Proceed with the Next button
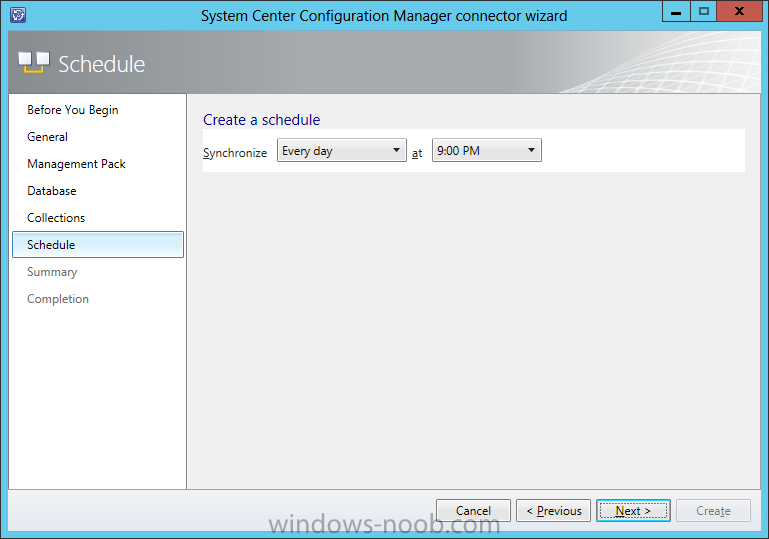769x539 pixels. 633,511
